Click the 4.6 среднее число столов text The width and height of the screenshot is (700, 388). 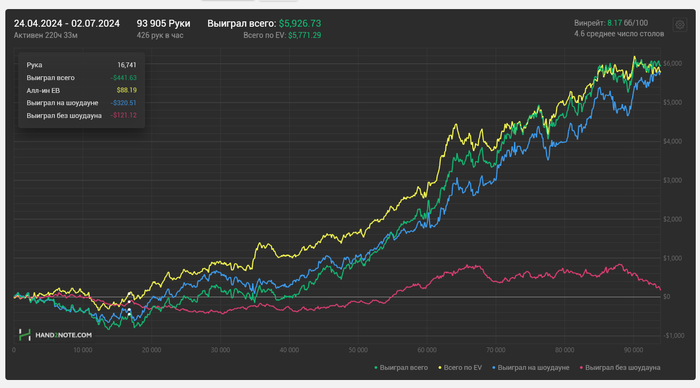click(x=619, y=34)
